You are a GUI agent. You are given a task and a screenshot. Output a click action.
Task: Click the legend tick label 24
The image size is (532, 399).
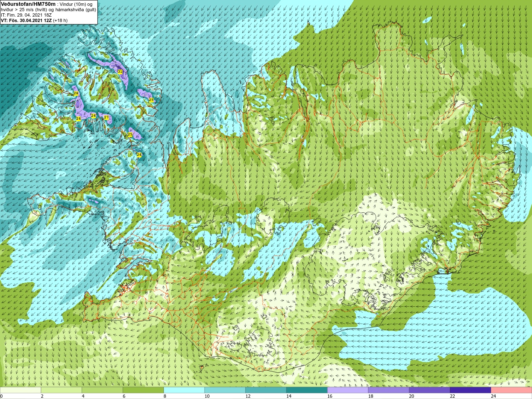tap(493, 396)
